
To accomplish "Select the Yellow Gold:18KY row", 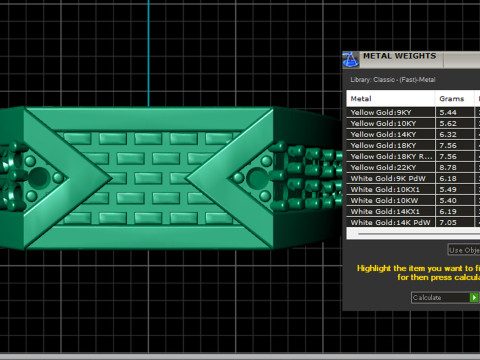I will (x=413, y=145).
